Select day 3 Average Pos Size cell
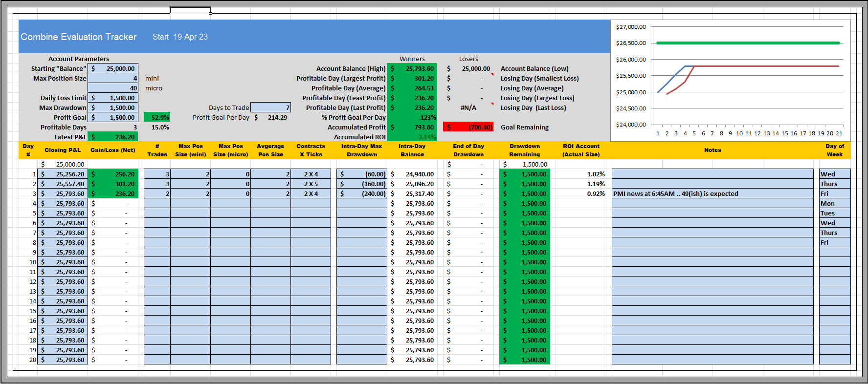The width and height of the screenshot is (868, 384). (270, 193)
